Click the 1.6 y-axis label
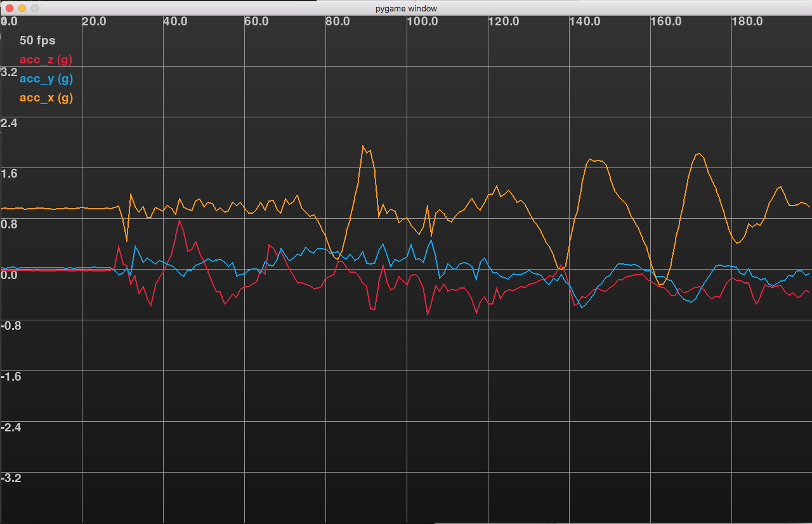The image size is (812, 524). 10,174
